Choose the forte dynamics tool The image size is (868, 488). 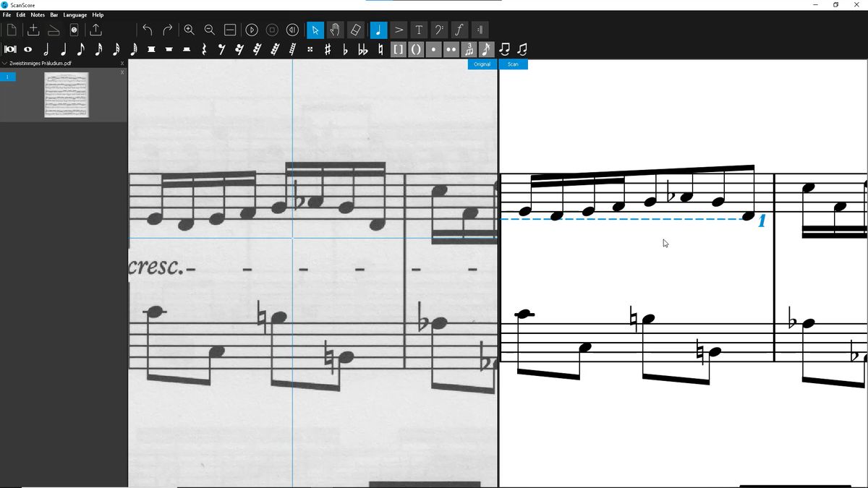click(460, 30)
